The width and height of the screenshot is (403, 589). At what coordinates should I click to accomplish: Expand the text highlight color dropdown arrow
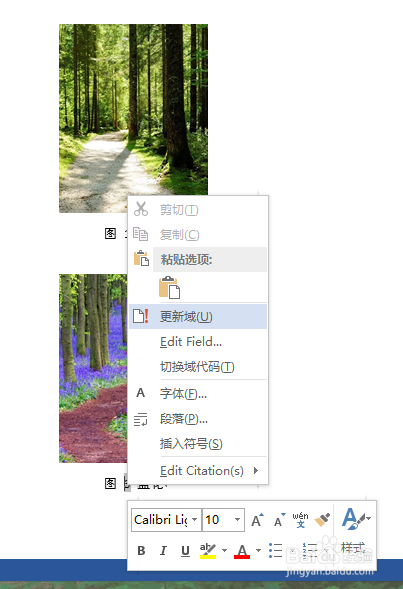(x=224, y=550)
